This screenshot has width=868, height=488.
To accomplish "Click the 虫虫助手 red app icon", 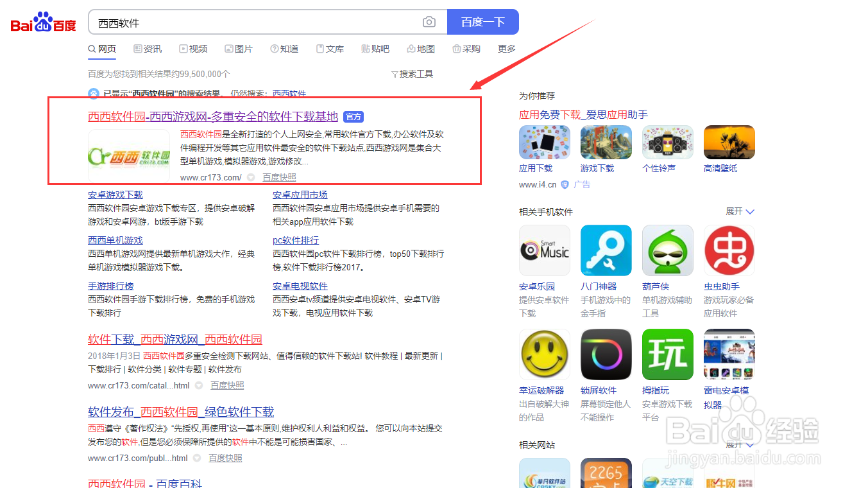I will pyautogui.click(x=729, y=250).
